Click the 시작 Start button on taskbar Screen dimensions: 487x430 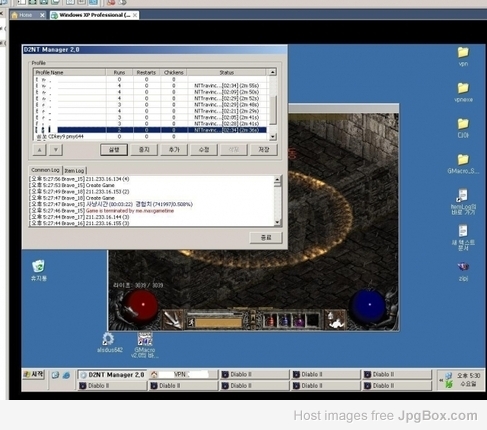34,375
